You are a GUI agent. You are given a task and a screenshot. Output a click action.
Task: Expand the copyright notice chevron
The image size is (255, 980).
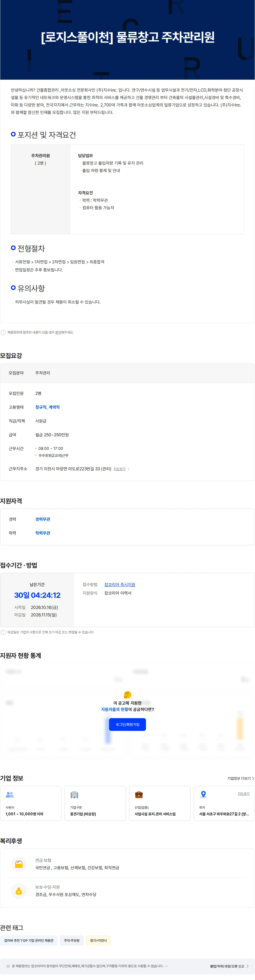click(x=166, y=966)
